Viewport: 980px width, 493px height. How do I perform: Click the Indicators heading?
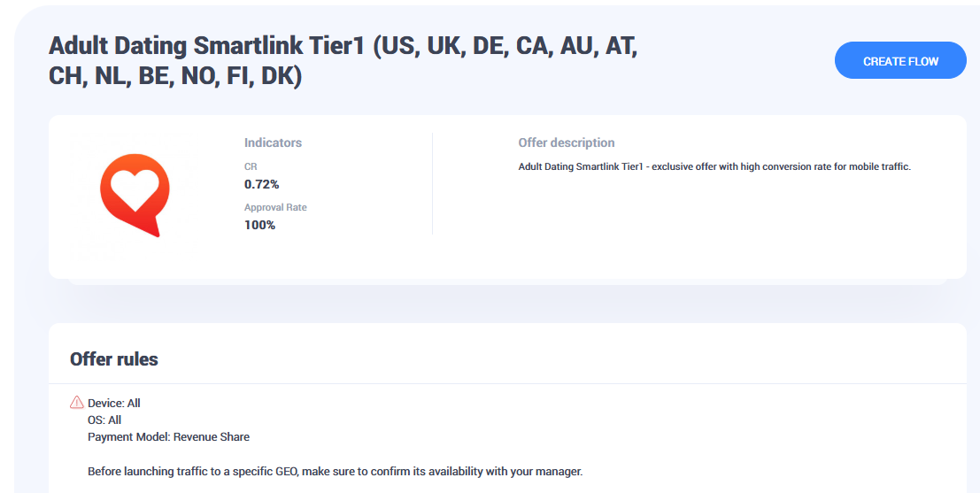pyautogui.click(x=273, y=143)
